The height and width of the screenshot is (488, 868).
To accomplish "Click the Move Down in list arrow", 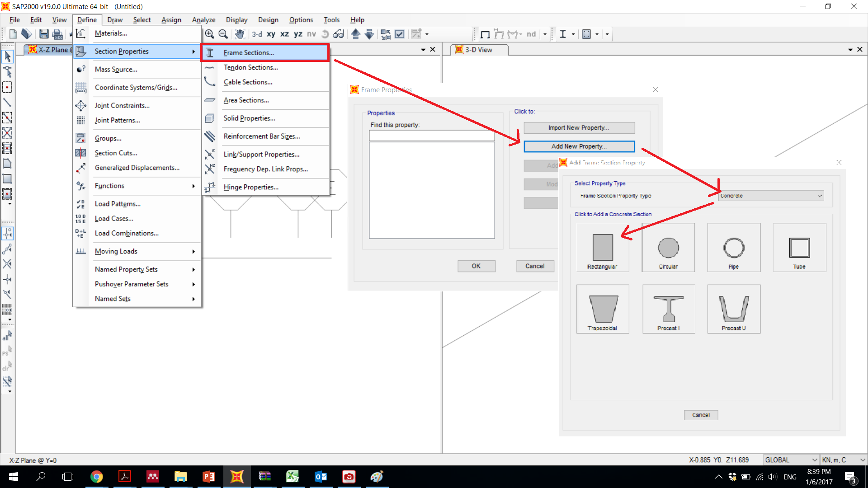I will click(x=369, y=34).
